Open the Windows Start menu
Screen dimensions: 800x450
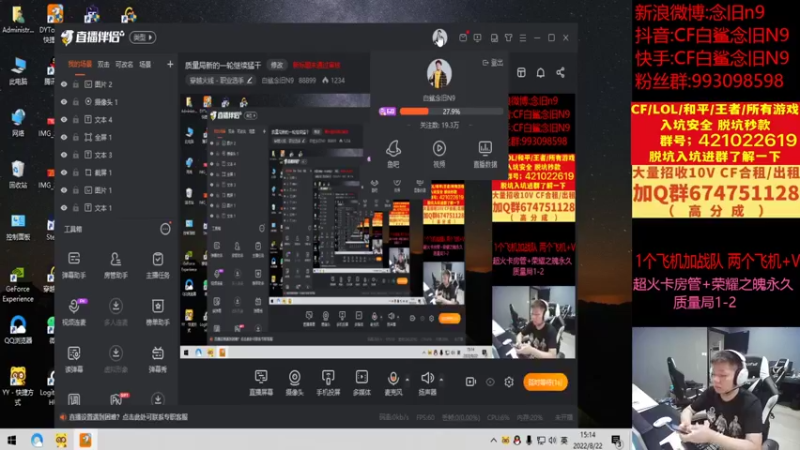[x=12, y=440]
